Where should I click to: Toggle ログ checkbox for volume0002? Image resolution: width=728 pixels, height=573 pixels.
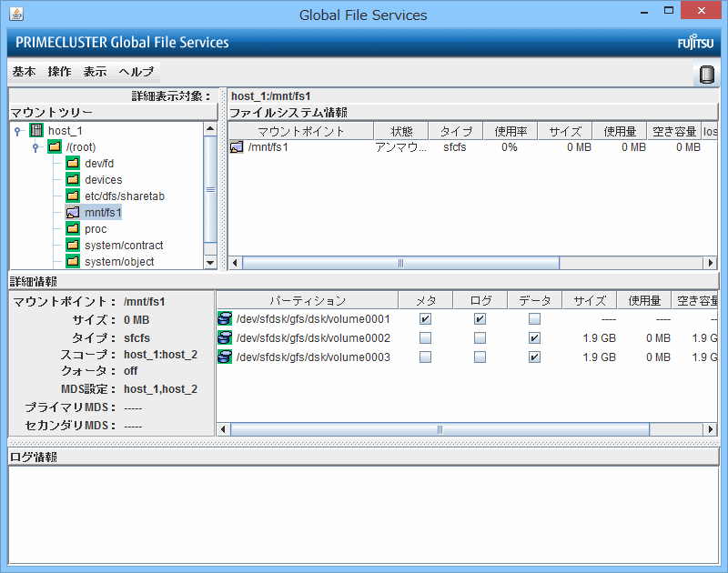480,337
